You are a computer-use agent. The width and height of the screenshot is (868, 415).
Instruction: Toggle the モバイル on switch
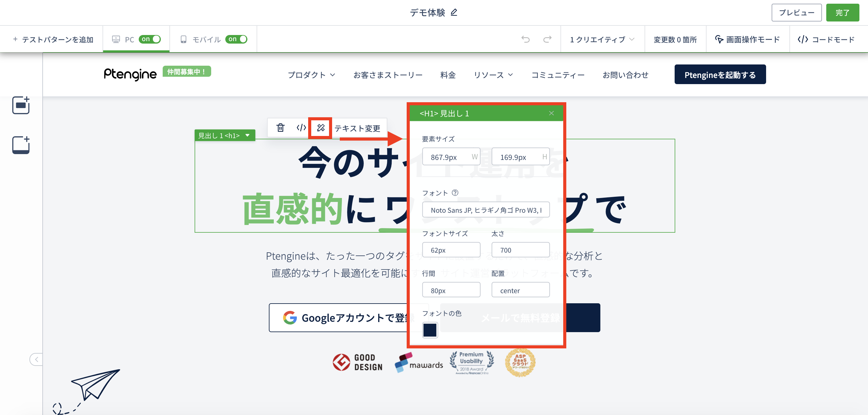coord(236,39)
